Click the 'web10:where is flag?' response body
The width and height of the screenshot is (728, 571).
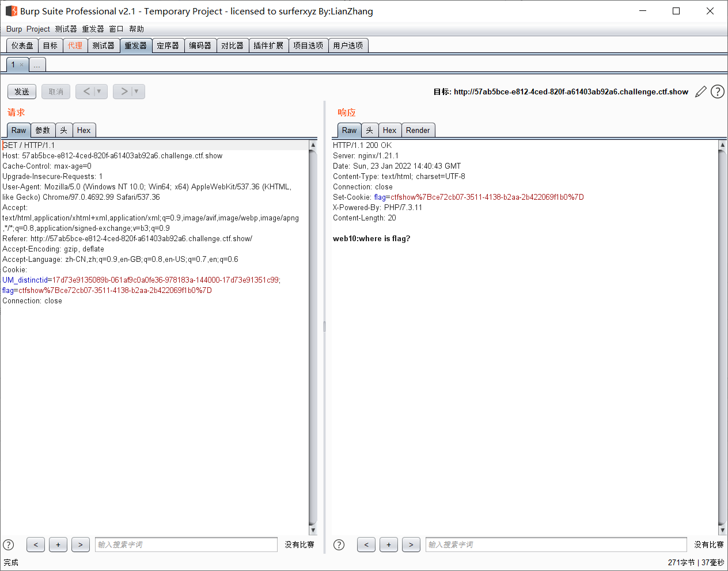coord(371,238)
